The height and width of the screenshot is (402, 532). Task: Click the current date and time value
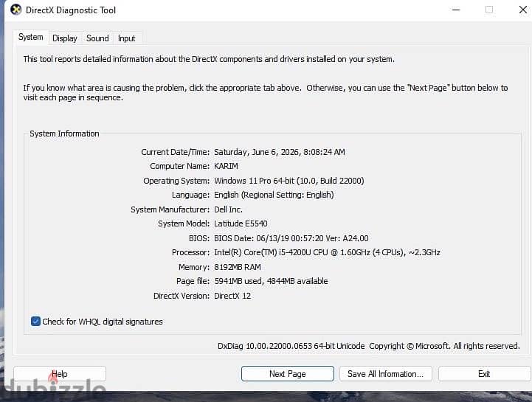pyautogui.click(x=280, y=152)
